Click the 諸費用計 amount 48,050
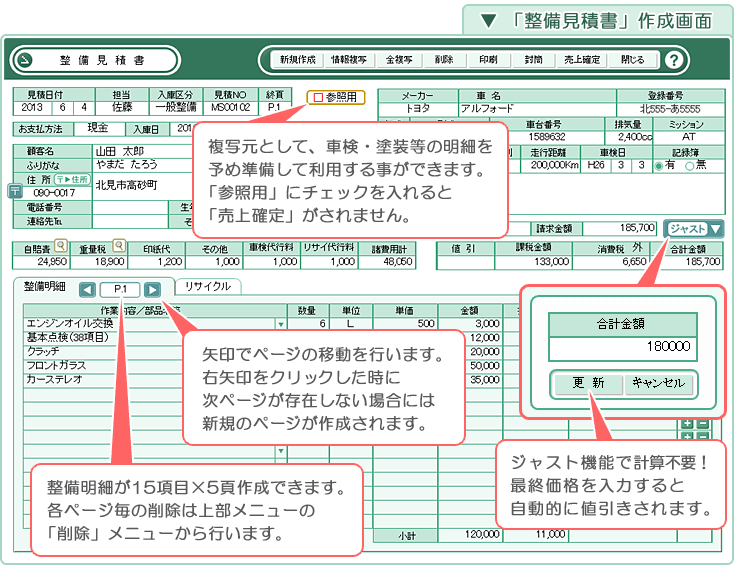Viewport: 735px width, 565px height. pos(386,262)
